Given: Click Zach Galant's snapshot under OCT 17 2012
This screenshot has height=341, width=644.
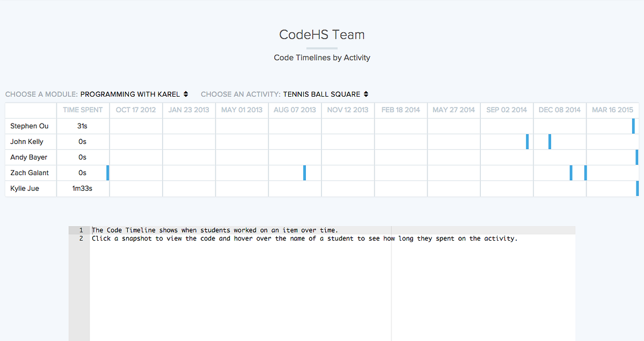Looking at the screenshot, I should [x=108, y=172].
